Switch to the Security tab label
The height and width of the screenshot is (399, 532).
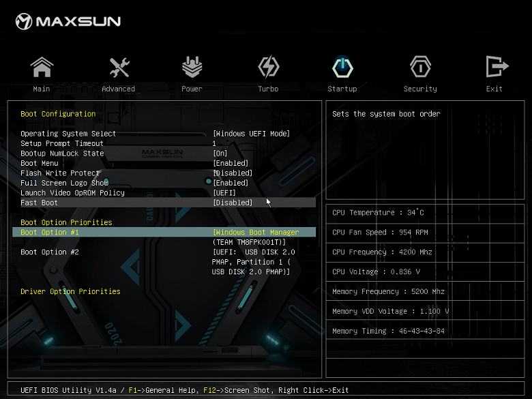420,89
